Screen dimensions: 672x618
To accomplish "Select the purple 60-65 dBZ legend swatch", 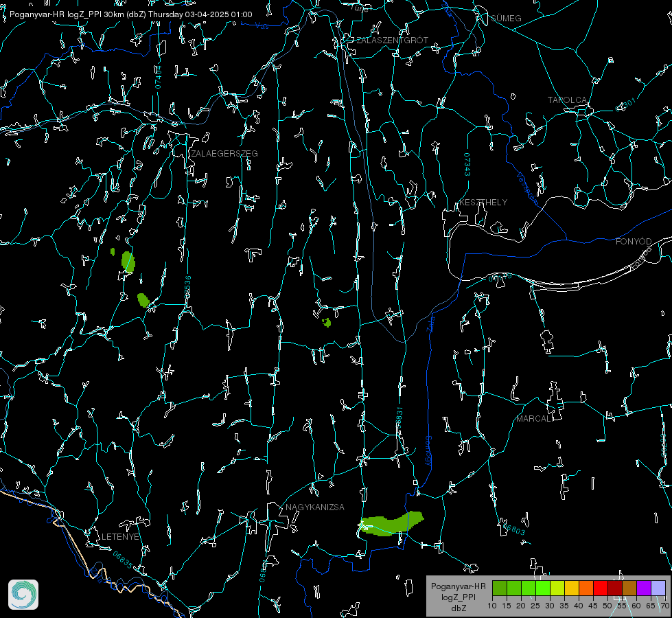I will tap(644, 588).
